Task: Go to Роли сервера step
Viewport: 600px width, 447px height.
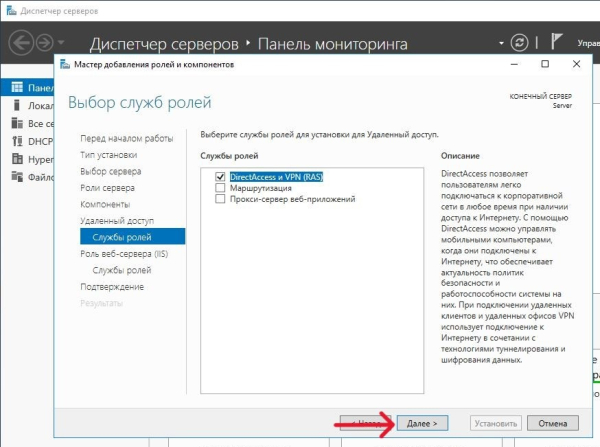Action: (x=107, y=188)
